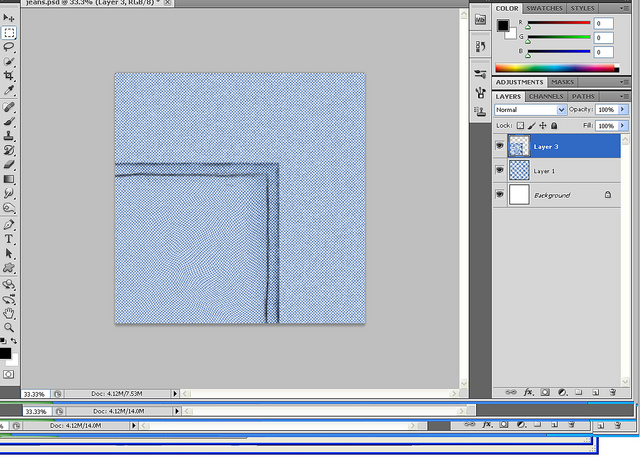The image size is (640, 464).
Task: Select the Lasso tool
Action: click(9, 47)
